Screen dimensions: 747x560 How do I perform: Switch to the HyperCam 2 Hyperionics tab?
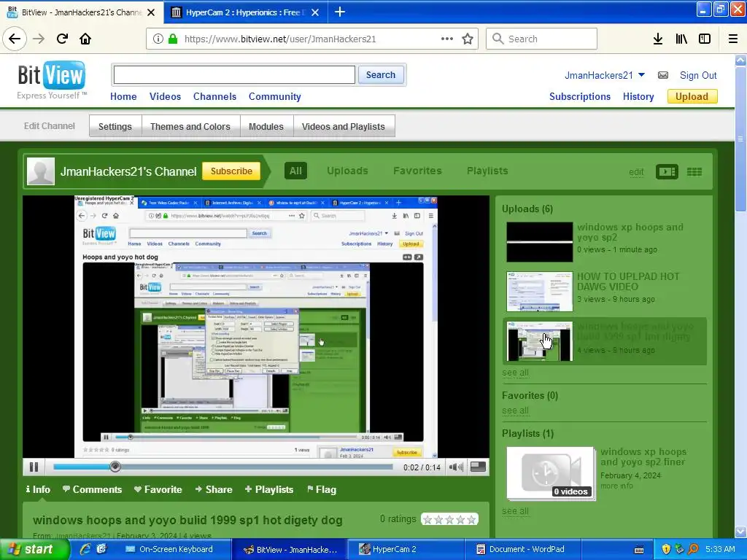click(245, 12)
